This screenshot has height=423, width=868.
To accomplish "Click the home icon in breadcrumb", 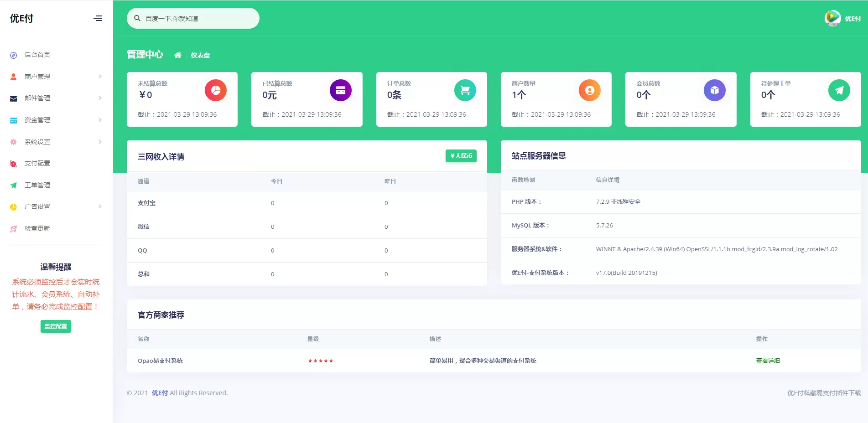I will click(x=178, y=55).
